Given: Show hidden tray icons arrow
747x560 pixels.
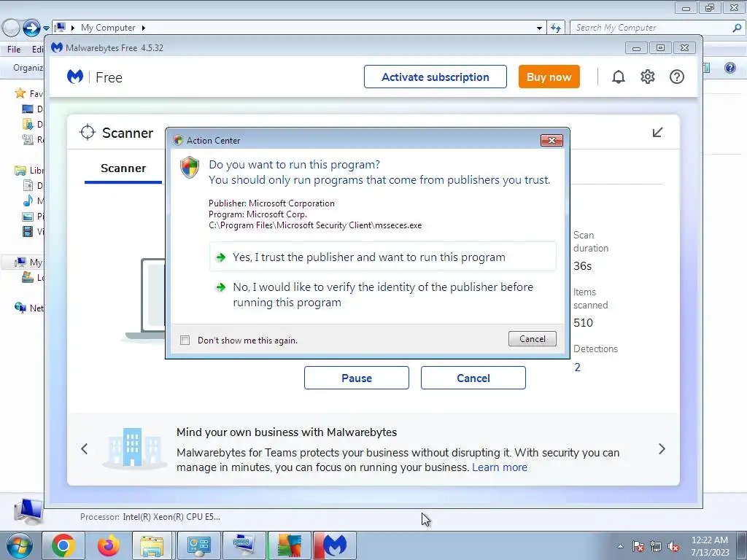Looking at the screenshot, I should [x=620, y=546].
